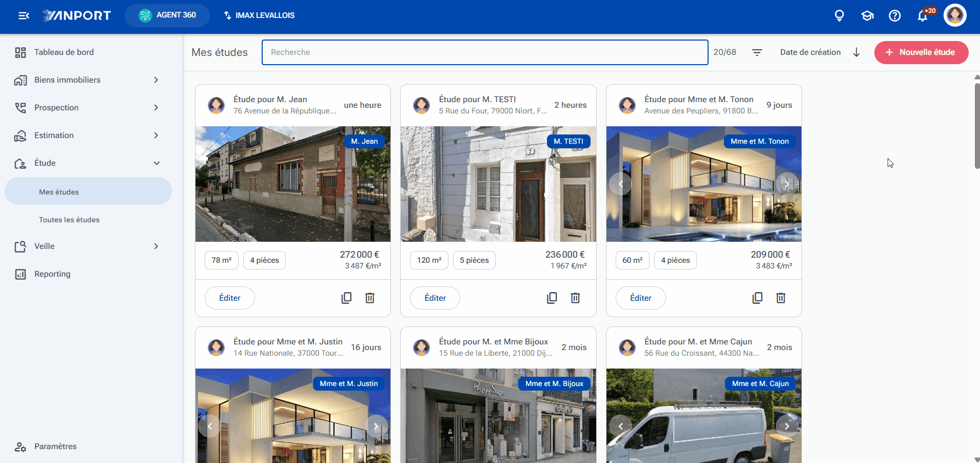This screenshot has width=980, height=463.
Task: Click the Nouvelle étude button
Action: point(921,52)
